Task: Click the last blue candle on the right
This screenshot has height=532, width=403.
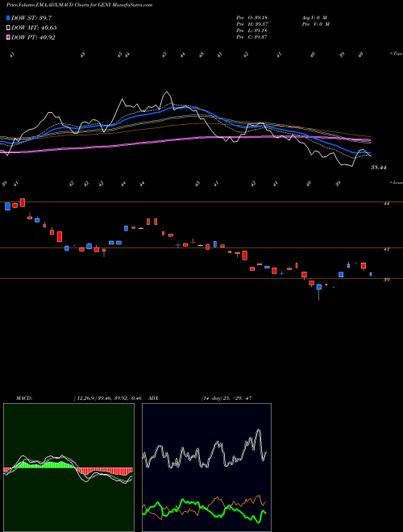Action: point(371,274)
